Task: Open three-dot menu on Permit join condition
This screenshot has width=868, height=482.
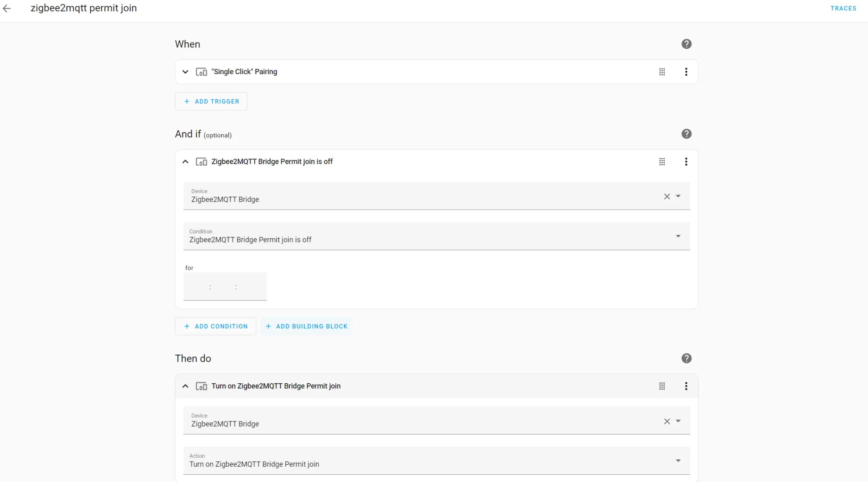Action: pos(686,162)
